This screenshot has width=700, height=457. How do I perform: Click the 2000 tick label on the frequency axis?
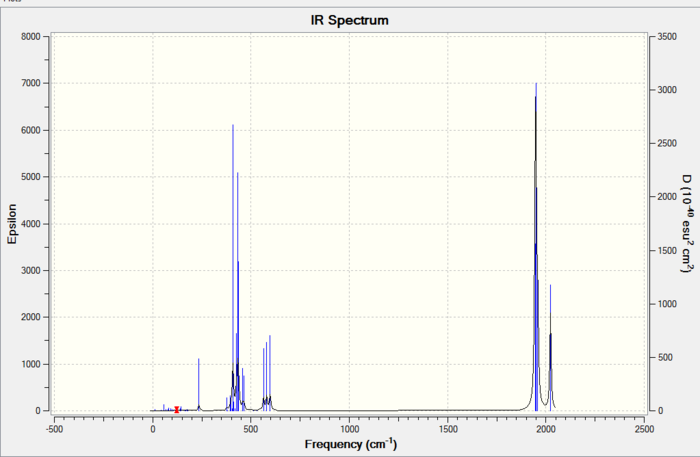coord(546,429)
